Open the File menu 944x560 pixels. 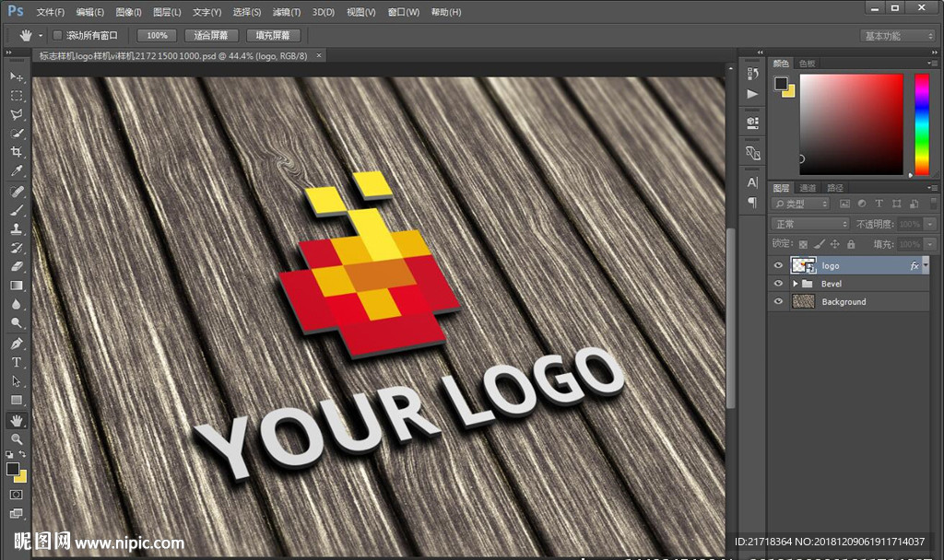click(x=51, y=12)
